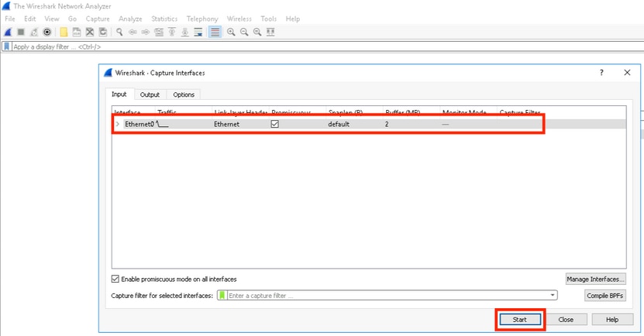Toggle the Auto scroll during live capture icon

pos(198,32)
